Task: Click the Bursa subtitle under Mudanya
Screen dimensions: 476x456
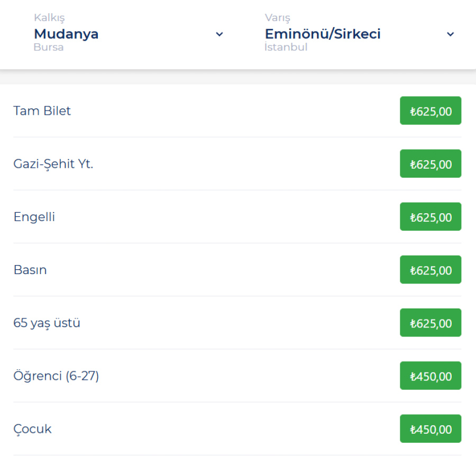Action: pyautogui.click(x=49, y=47)
